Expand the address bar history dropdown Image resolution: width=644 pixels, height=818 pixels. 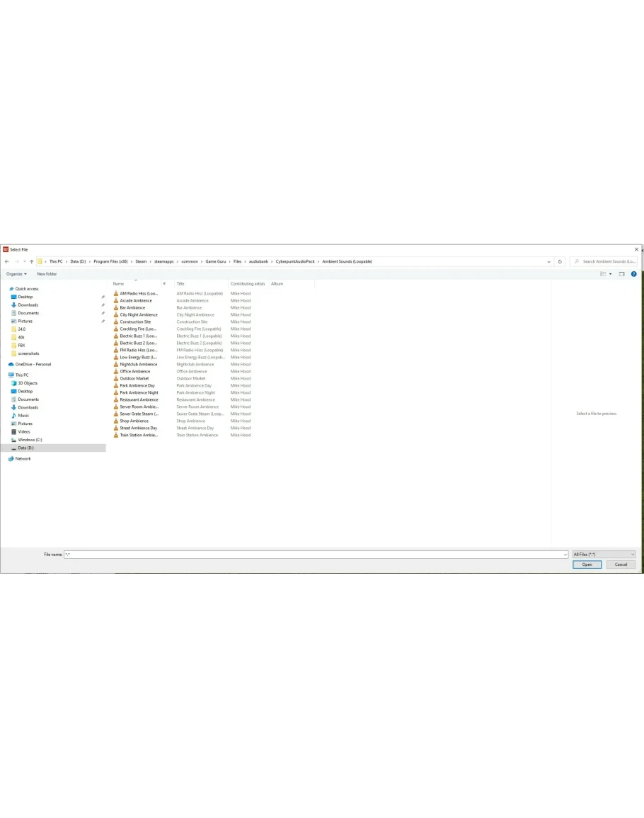549,261
